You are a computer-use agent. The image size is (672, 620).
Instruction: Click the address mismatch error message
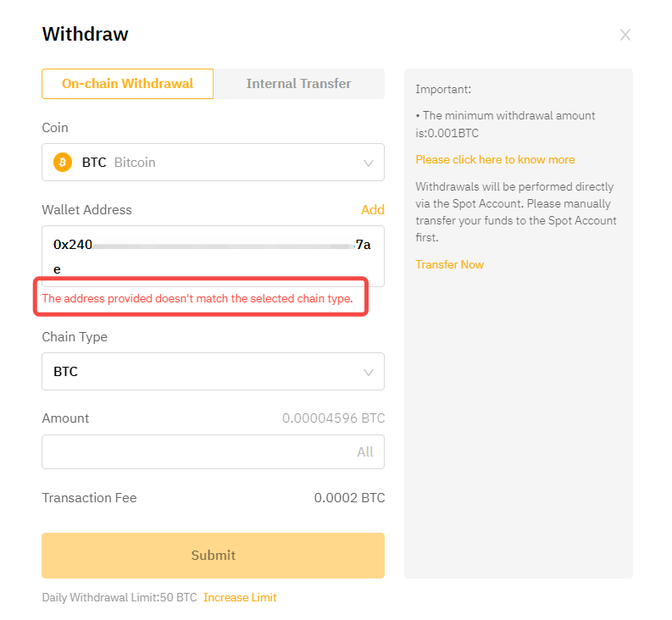click(x=197, y=299)
